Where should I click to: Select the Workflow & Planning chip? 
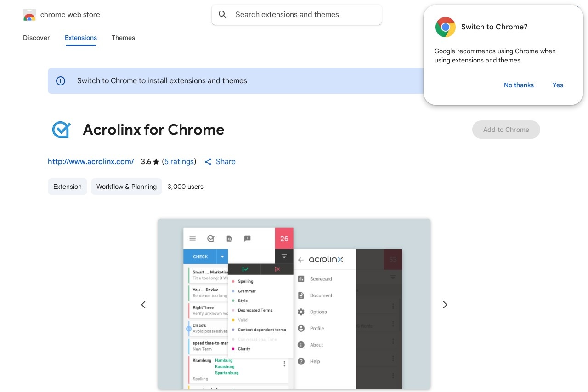[x=126, y=187]
